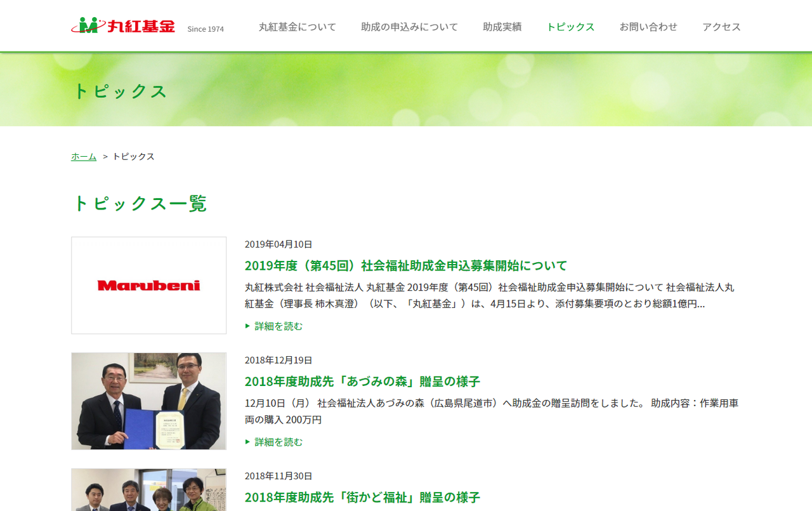Click the 丸紅基金 logo in header
Image resolution: width=812 pixels, height=511 pixels.
click(x=123, y=26)
